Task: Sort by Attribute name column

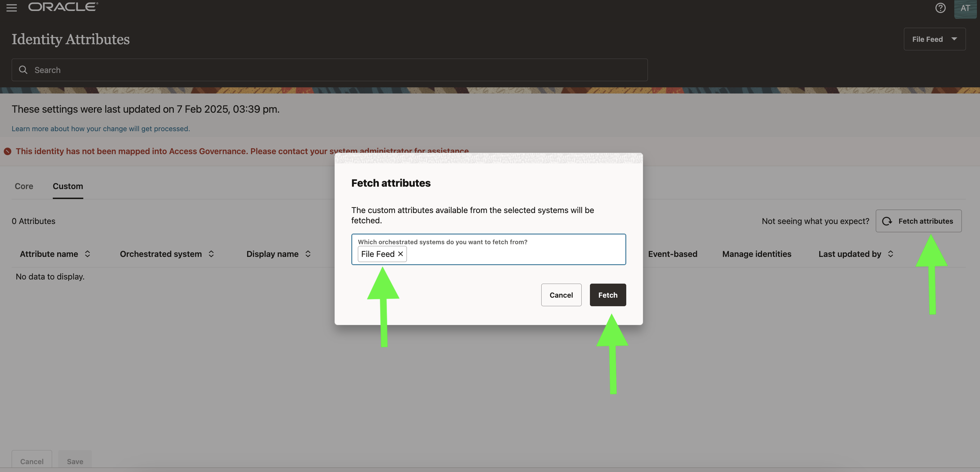Action: tap(87, 254)
